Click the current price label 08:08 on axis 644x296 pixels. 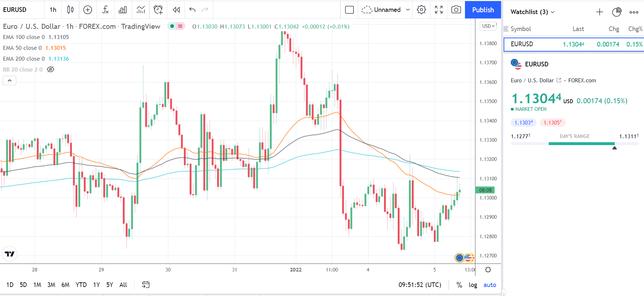pos(486,190)
